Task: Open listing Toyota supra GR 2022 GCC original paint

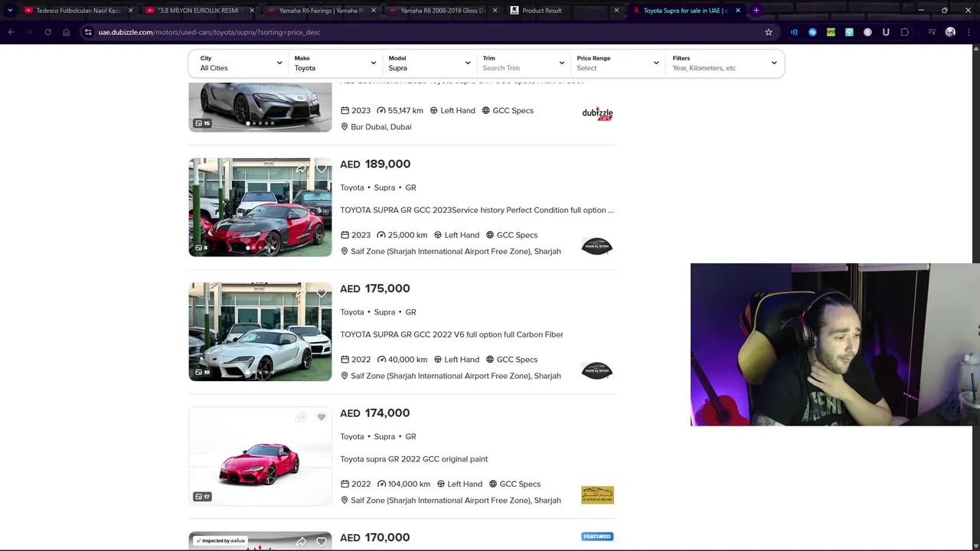Action: pyautogui.click(x=414, y=459)
